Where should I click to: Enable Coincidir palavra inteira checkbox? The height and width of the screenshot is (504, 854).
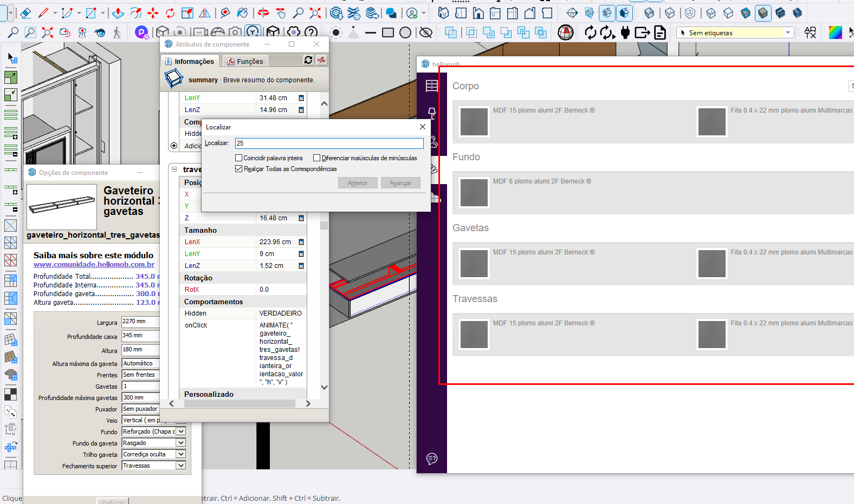coord(238,158)
